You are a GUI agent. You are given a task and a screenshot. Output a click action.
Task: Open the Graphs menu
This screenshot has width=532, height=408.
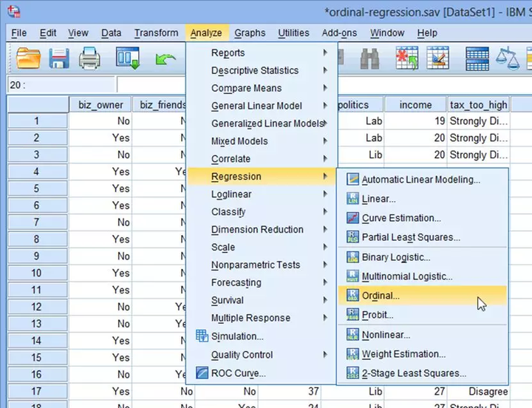[250, 33]
